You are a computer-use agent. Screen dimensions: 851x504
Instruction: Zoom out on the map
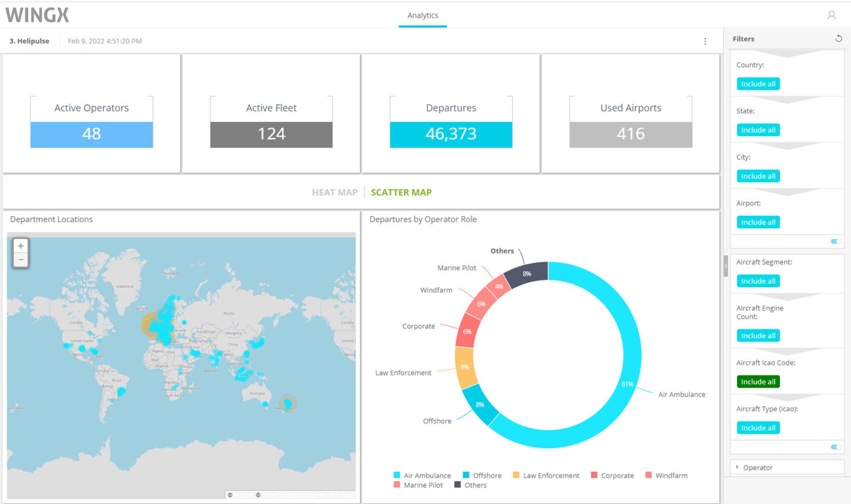(x=21, y=260)
